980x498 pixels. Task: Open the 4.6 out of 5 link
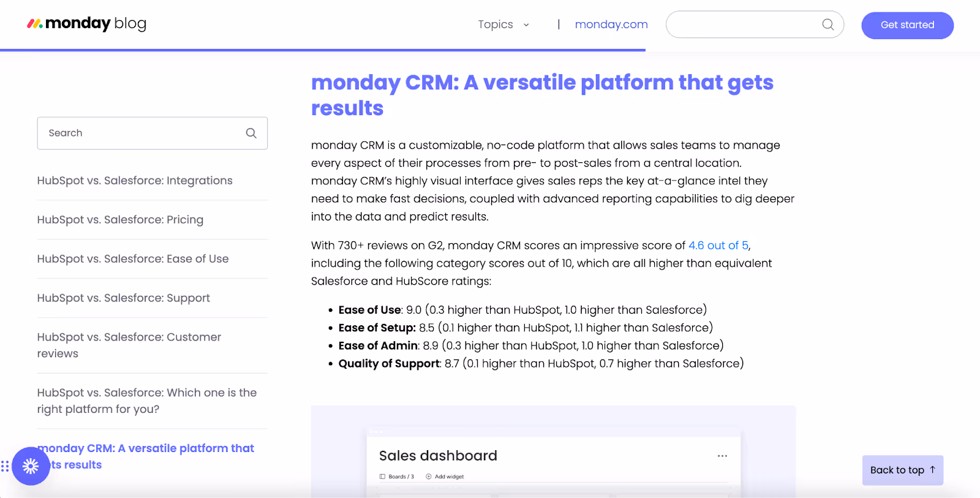coord(718,246)
